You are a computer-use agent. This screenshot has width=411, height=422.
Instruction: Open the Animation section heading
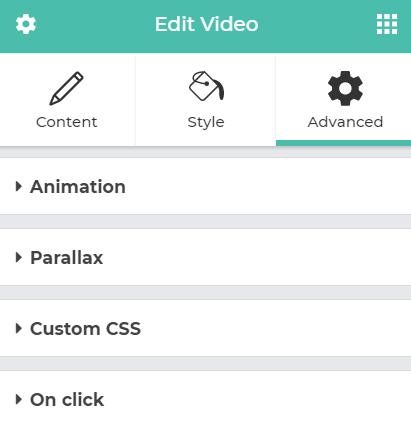tap(78, 186)
